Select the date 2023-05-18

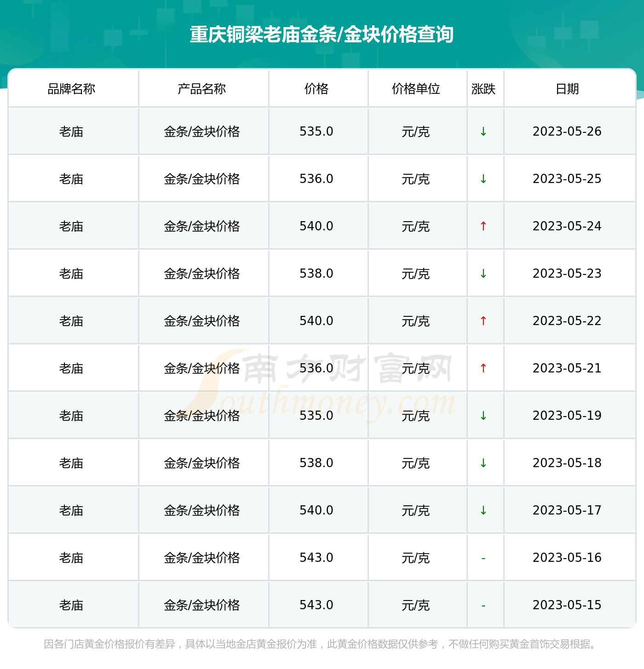pos(567,463)
